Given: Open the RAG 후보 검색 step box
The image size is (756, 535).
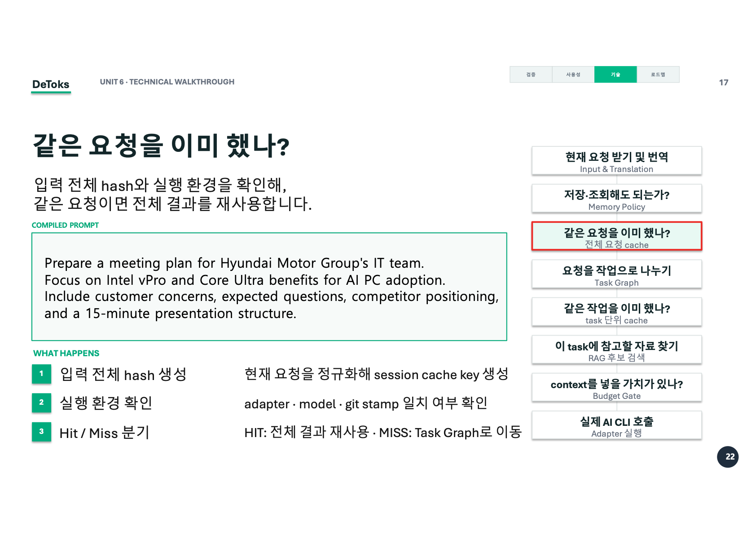Looking at the screenshot, I should click(616, 350).
